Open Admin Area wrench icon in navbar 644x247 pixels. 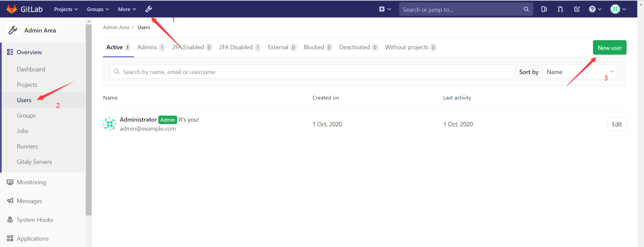pyautogui.click(x=148, y=9)
